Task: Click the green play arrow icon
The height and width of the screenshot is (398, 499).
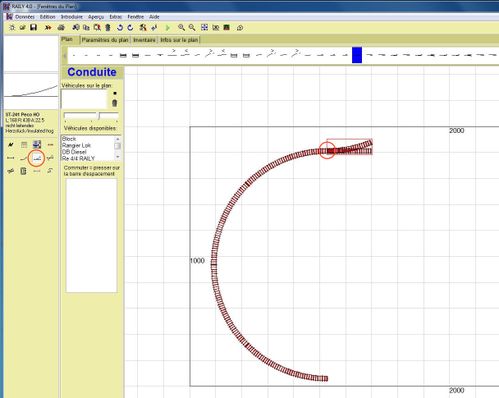Action: pos(168,28)
